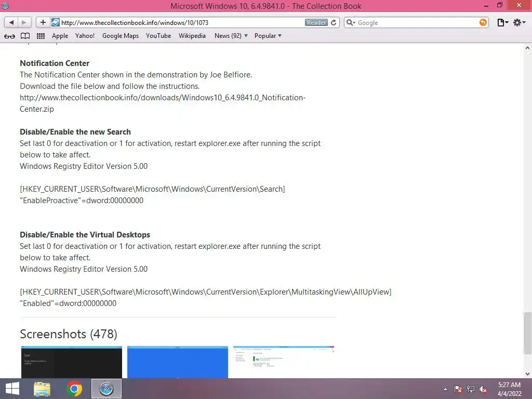Open the Safari settings gear menu
The image size is (532, 399).
519,22
